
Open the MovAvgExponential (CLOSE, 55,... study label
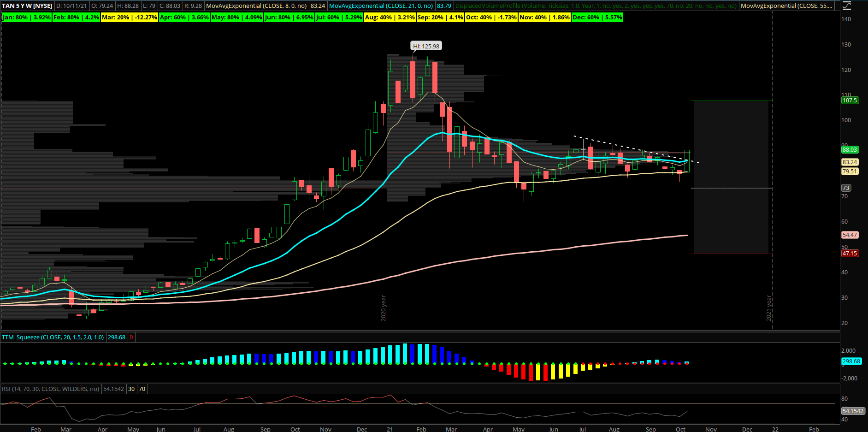point(786,6)
